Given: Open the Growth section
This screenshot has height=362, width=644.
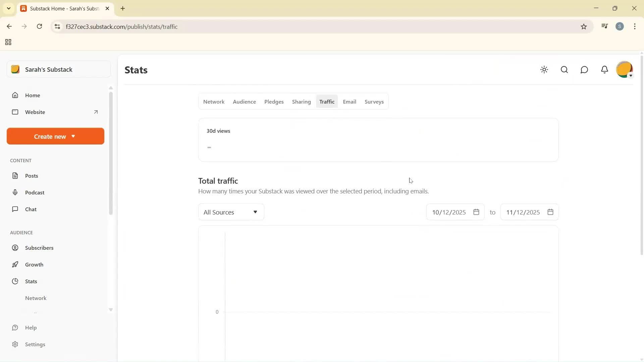Looking at the screenshot, I should pos(35,264).
